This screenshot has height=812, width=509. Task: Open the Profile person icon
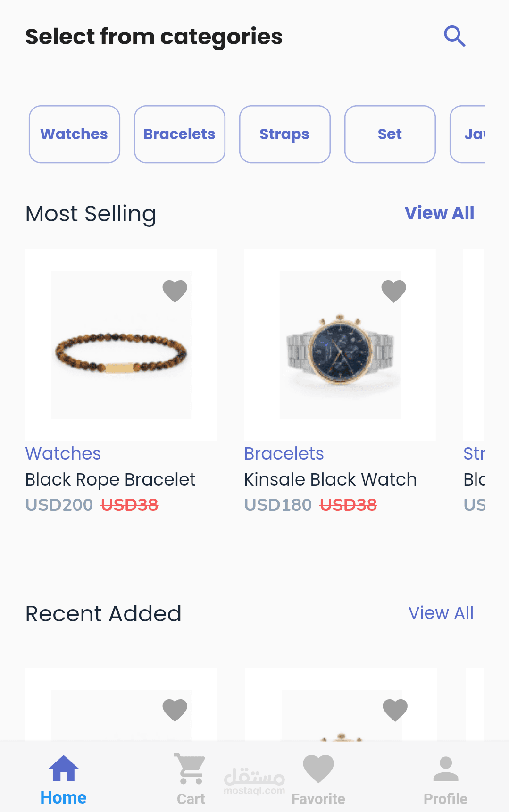(445, 769)
